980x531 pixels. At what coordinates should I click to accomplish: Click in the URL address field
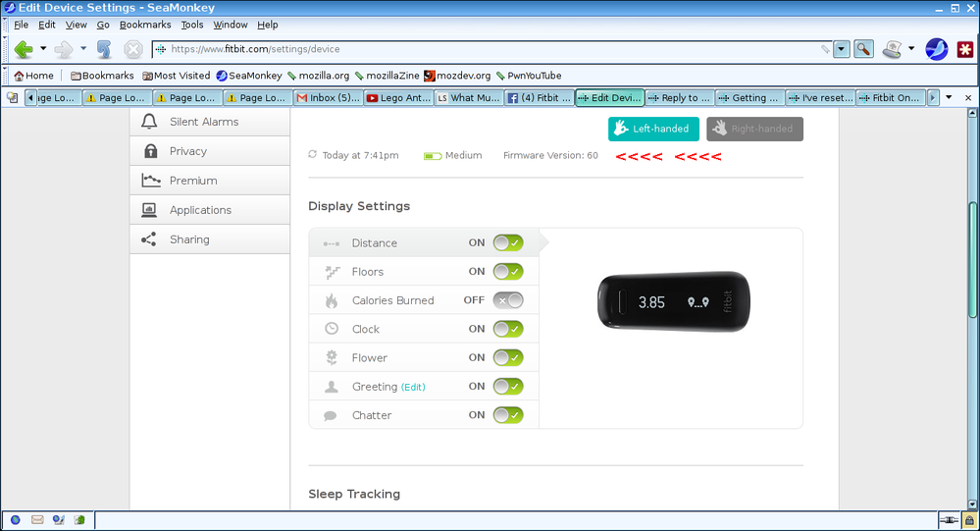tap(493, 49)
